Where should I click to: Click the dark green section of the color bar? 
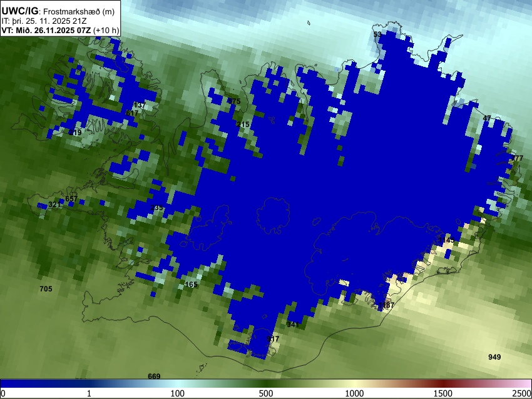click(x=266, y=383)
